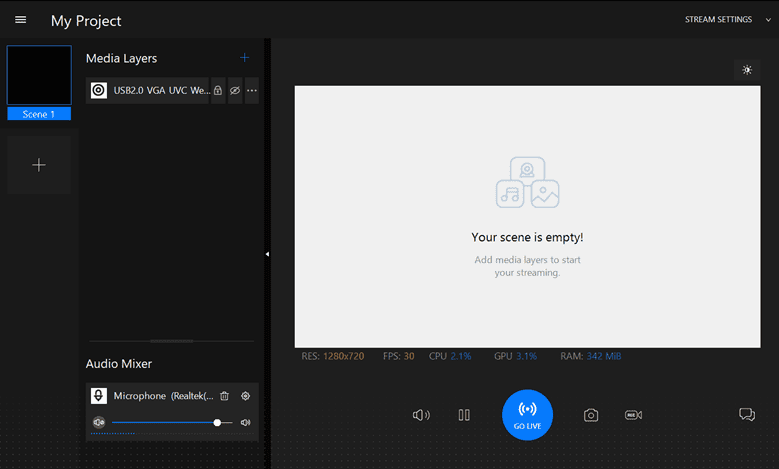Lock the USB2.0 VGA UVC webcam layer
Image resolution: width=779 pixels, height=469 pixels.
218,90
